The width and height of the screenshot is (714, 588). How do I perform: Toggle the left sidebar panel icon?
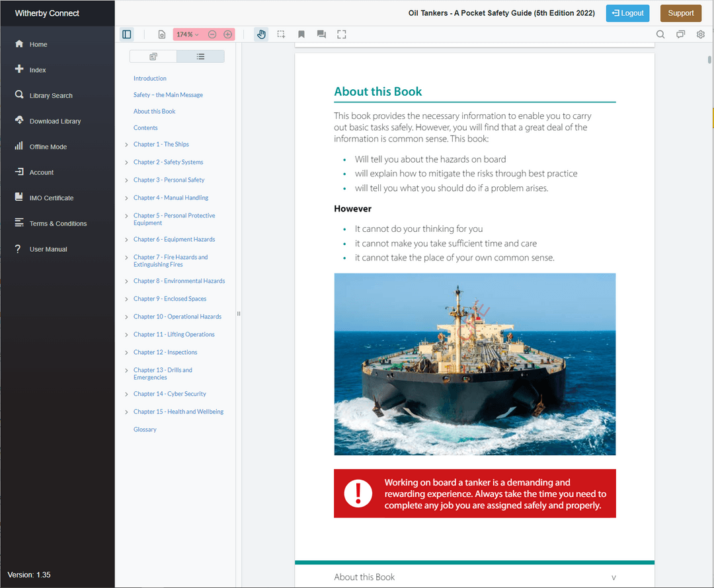tap(127, 34)
